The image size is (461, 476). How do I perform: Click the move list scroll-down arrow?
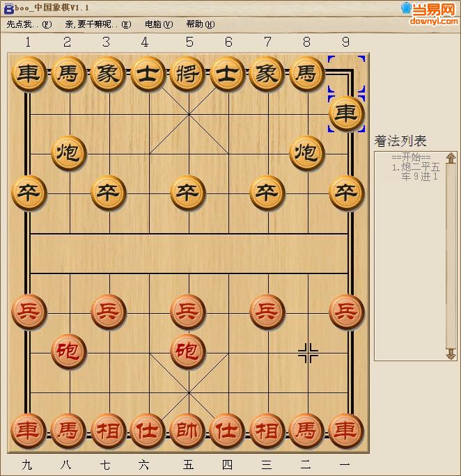pos(451,354)
